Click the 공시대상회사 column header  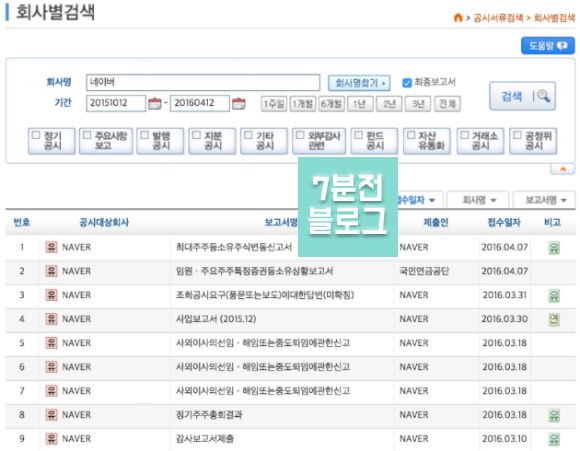coord(104,222)
